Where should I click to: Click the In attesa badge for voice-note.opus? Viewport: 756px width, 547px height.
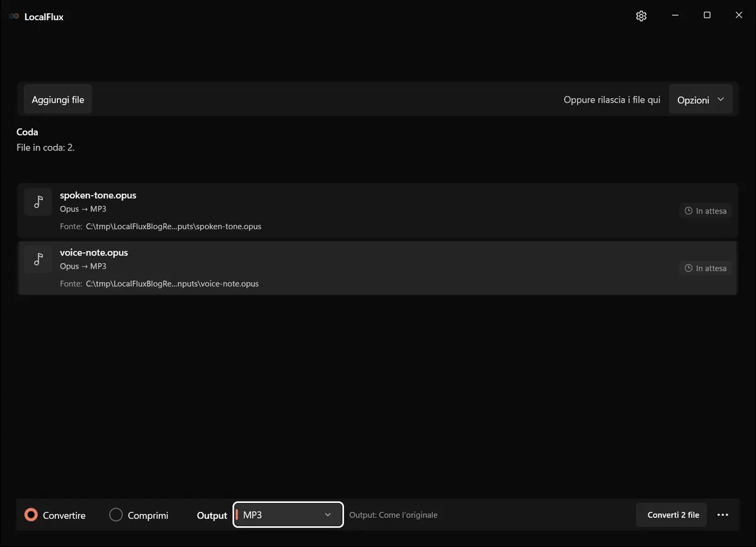[706, 268]
